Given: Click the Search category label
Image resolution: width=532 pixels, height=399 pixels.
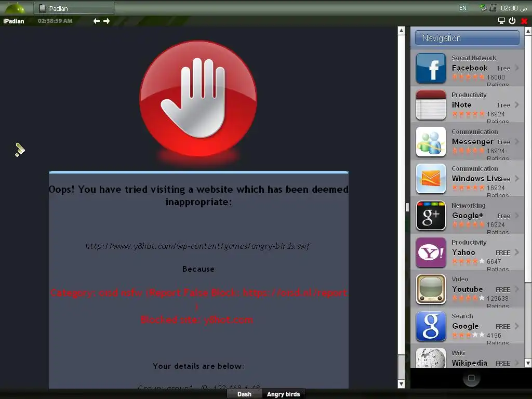Looking at the screenshot, I should [462, 316].
